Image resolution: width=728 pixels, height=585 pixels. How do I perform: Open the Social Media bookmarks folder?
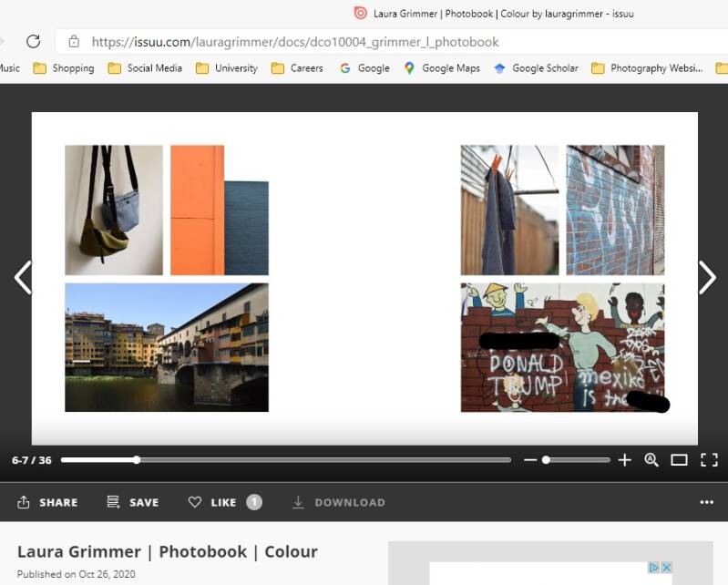pos(144,67)
